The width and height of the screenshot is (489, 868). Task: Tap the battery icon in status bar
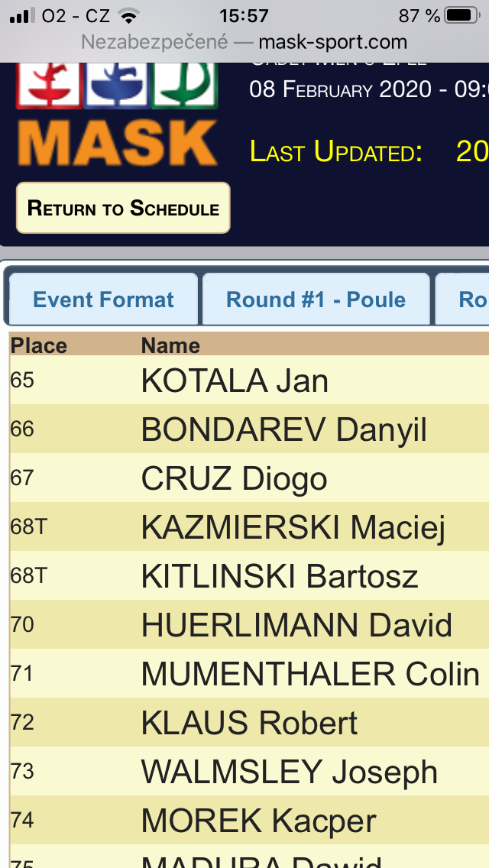462,15
